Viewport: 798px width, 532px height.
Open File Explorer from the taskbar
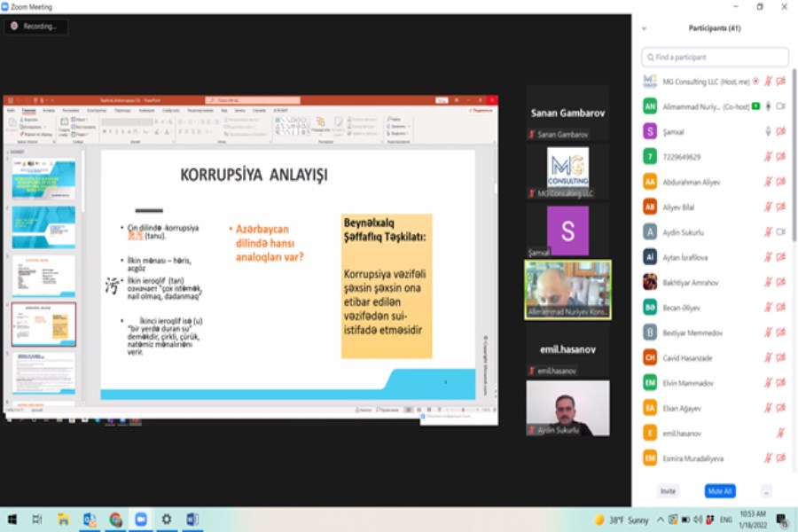click(63, 520)
